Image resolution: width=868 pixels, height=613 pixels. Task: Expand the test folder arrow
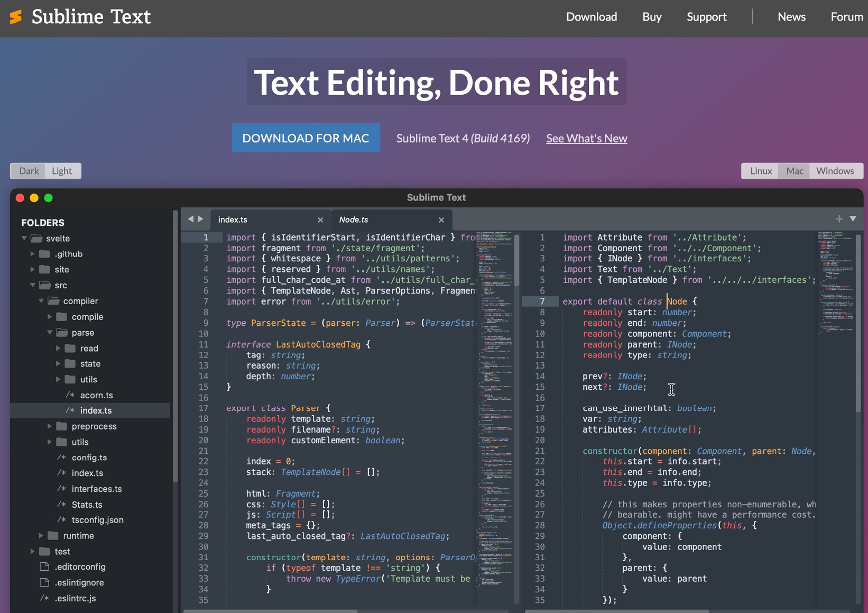(32, 551)
